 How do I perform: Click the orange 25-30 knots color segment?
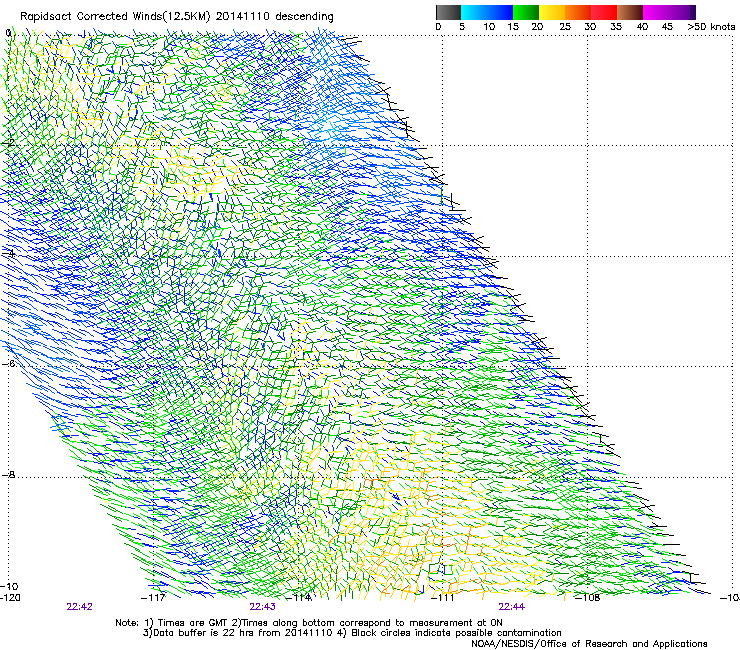coord(578,12)
